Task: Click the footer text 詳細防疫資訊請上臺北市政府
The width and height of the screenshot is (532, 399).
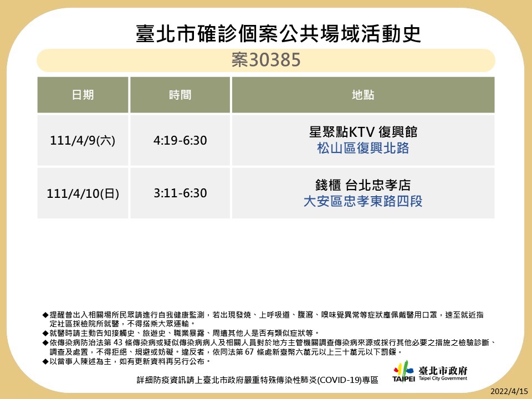Action: pyautogui.click(x=258, y=380)
